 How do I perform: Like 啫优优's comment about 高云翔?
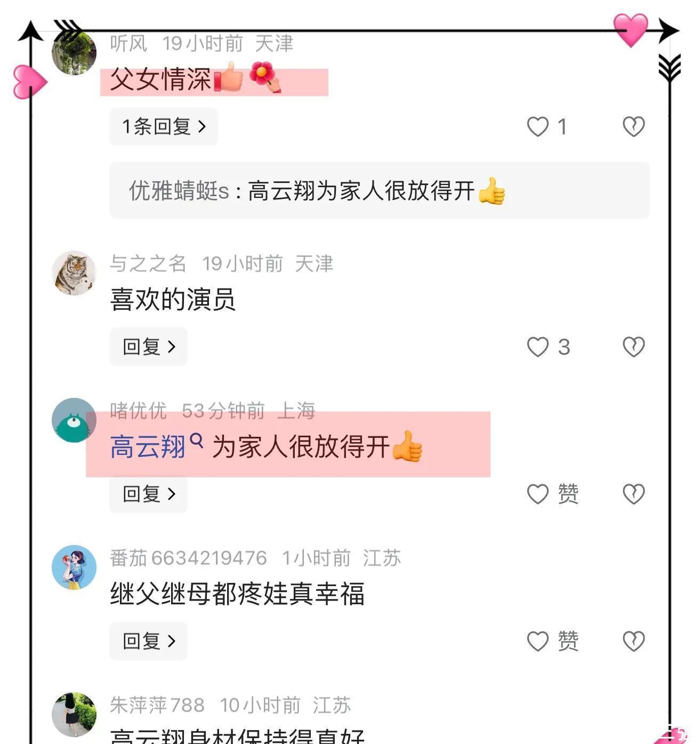(x=537, y=494)
